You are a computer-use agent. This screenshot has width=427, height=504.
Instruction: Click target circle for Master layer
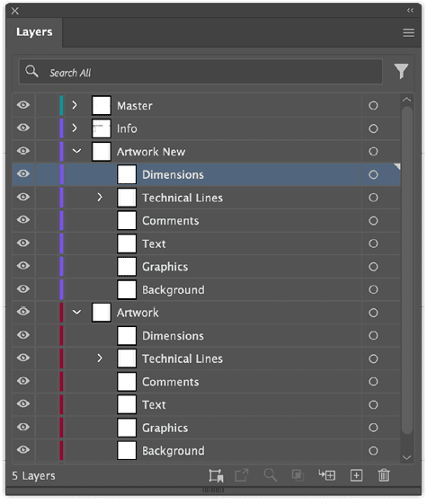tap(373, 105)
